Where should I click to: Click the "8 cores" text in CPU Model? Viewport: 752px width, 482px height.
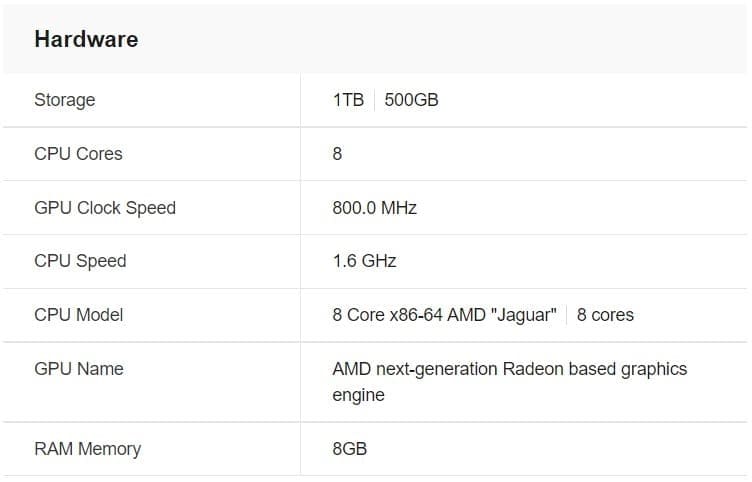[x=605, y=315]
